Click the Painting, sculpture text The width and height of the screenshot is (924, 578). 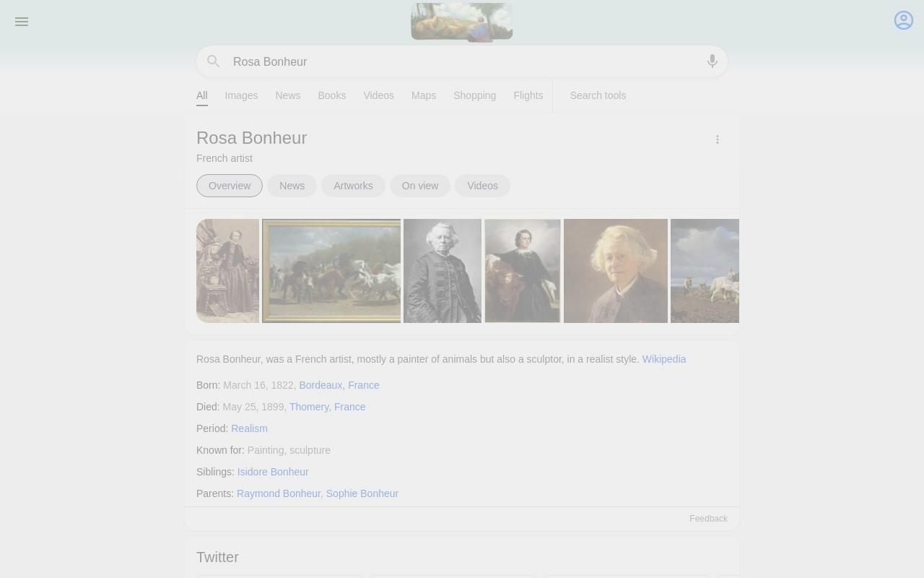tap(289, 450)
